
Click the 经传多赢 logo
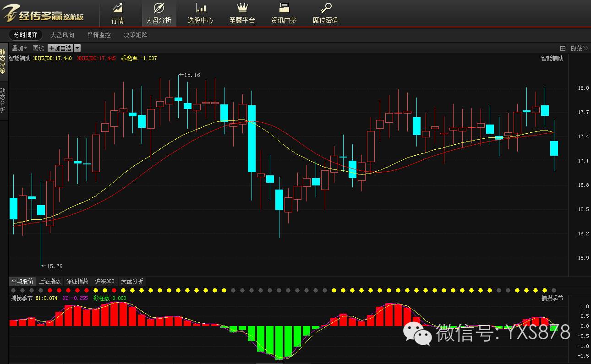point(44,13)
